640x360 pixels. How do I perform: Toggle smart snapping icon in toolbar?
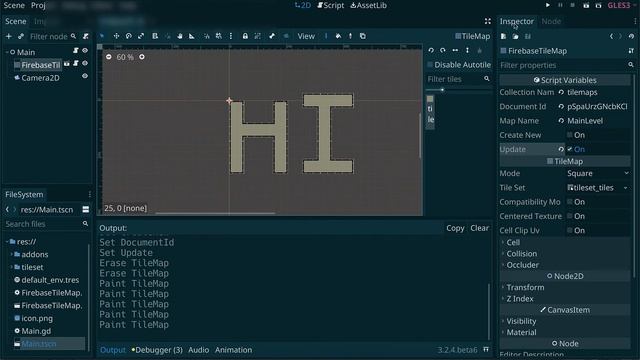207,36
